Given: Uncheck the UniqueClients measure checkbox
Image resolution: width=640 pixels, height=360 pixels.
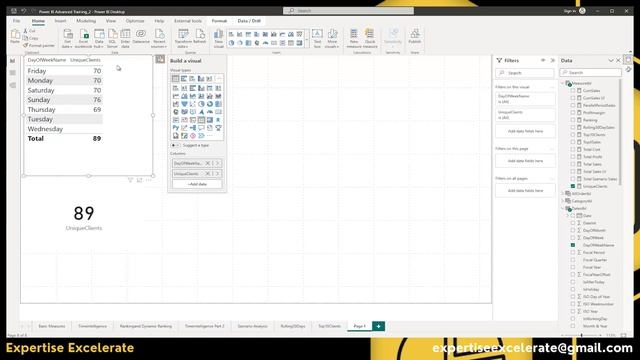Looking at the screenshot, I should [573, 186].
